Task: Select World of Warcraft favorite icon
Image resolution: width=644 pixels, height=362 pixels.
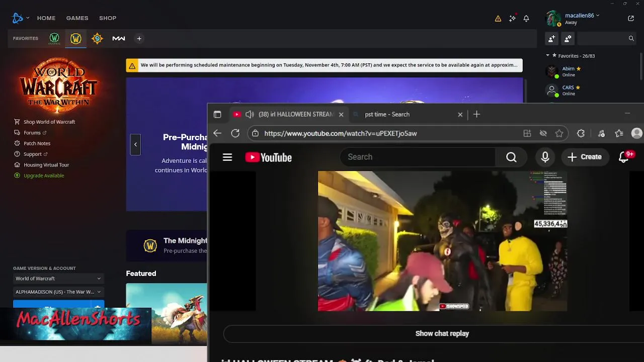Action: click(x=76, y=38)
